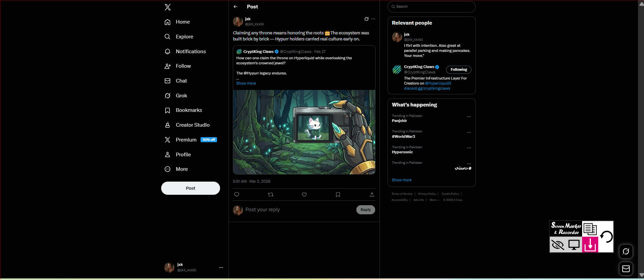Toggle hide eye in Screen Marker
Screen dimensions: 644x280
(558, 245)
